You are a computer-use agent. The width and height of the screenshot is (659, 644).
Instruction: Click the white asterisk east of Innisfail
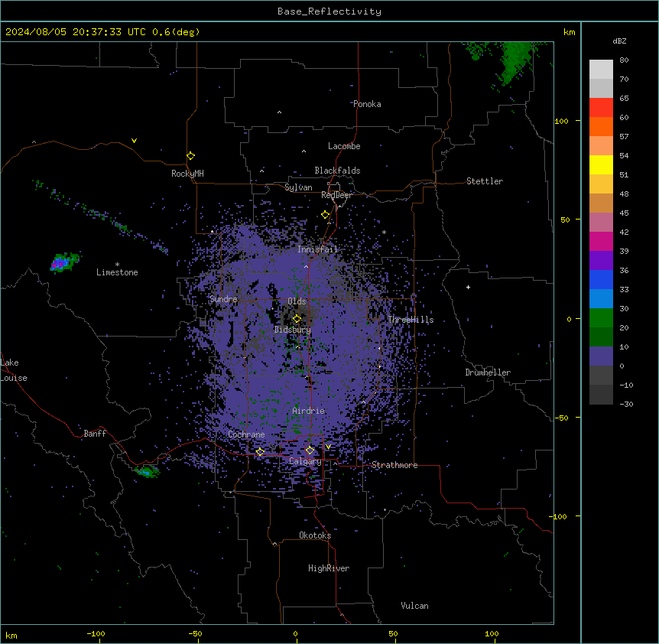click(384, 232)
